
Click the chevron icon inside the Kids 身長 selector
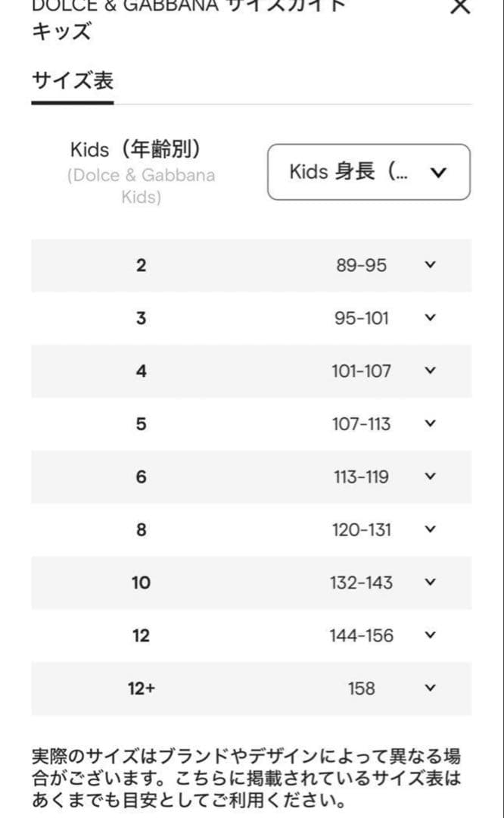click(x=438, y=173)
